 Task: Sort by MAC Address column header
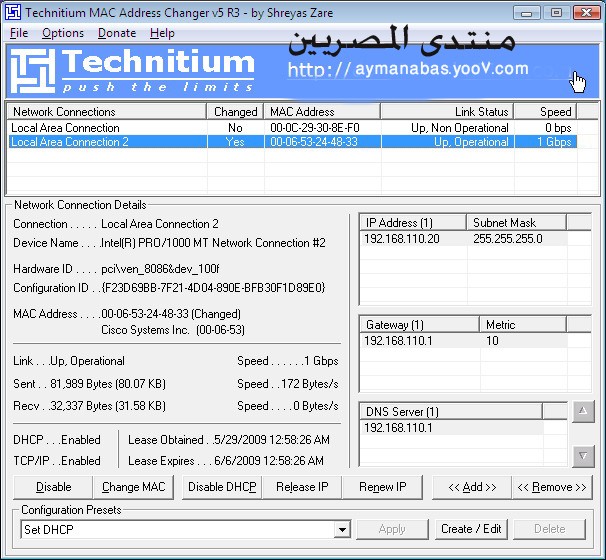[x=322, y=112]
